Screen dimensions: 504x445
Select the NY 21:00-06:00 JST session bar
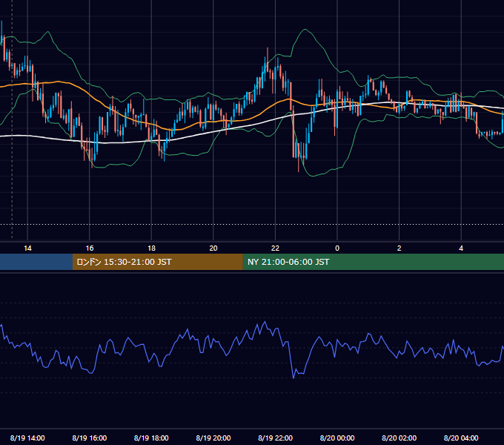[373, 262]
